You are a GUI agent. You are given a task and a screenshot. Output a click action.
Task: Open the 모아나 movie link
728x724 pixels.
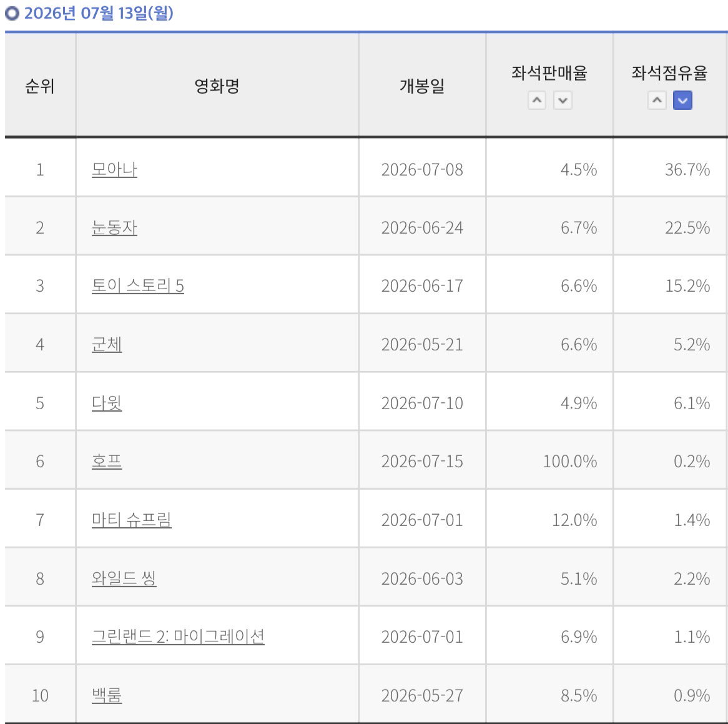click(x=114, y=169)
